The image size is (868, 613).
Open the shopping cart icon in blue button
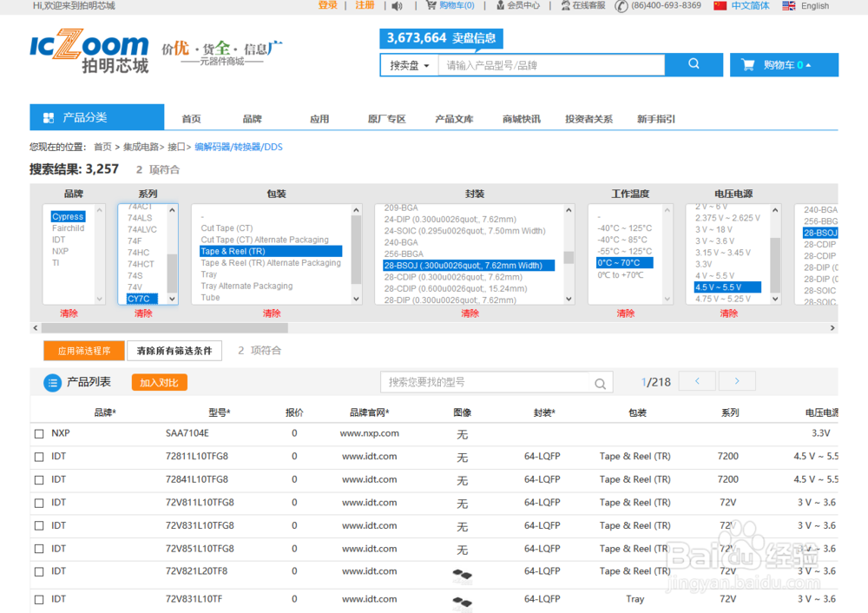click(x=747, y=65)
